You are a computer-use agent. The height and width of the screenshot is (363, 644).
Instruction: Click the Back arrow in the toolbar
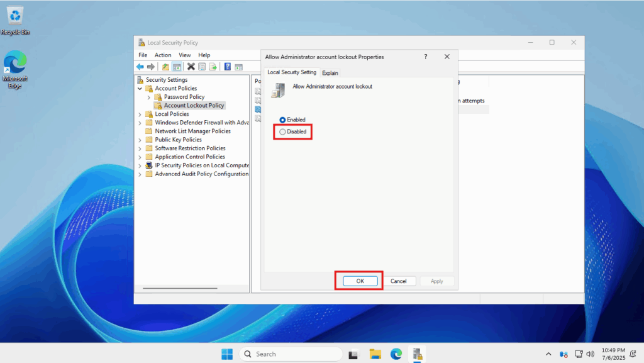click(140, 67)
